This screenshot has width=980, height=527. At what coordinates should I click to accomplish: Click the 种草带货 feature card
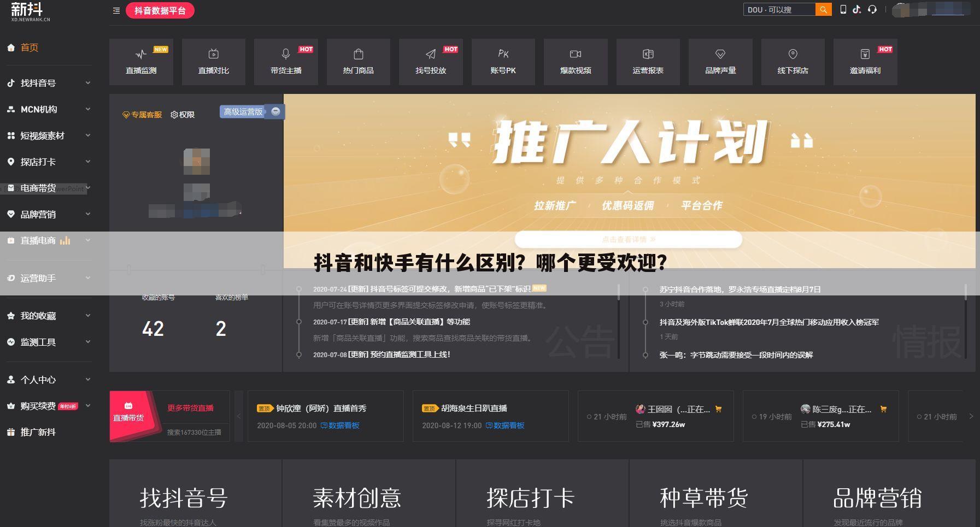point(716,493)
